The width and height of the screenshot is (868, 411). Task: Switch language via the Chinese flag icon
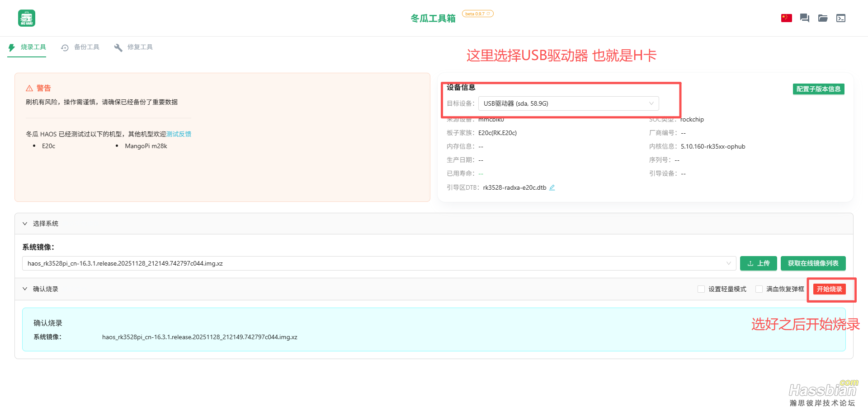(786, 18)
